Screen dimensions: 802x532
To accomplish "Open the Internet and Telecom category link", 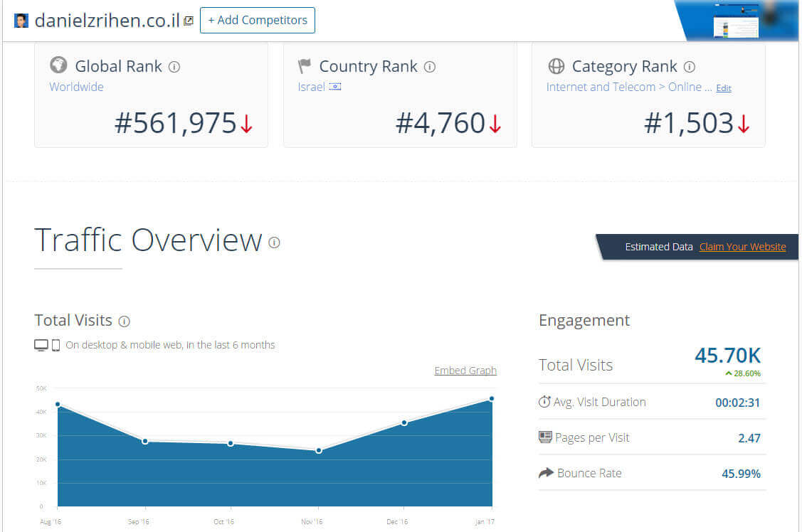I will [628, 87].
